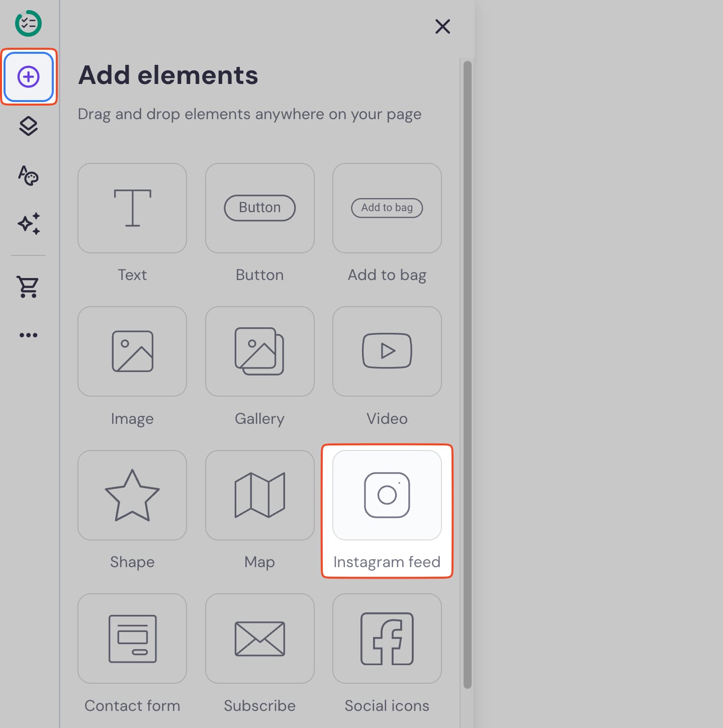Open the Layers panel
This screenshot has height=728, width=723.
[29, 126]
